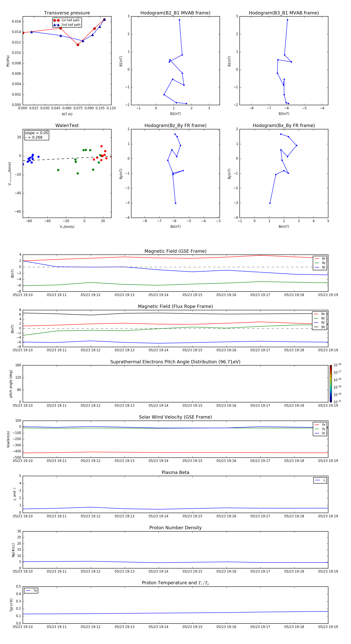Click the 'slope = 0.05' annotation box
This screenshot has width=351, height=644.
(36, 135)
